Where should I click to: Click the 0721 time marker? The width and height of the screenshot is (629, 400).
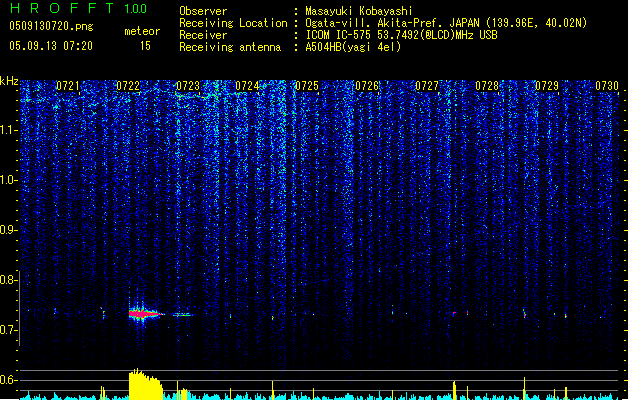tap(68, 86)
